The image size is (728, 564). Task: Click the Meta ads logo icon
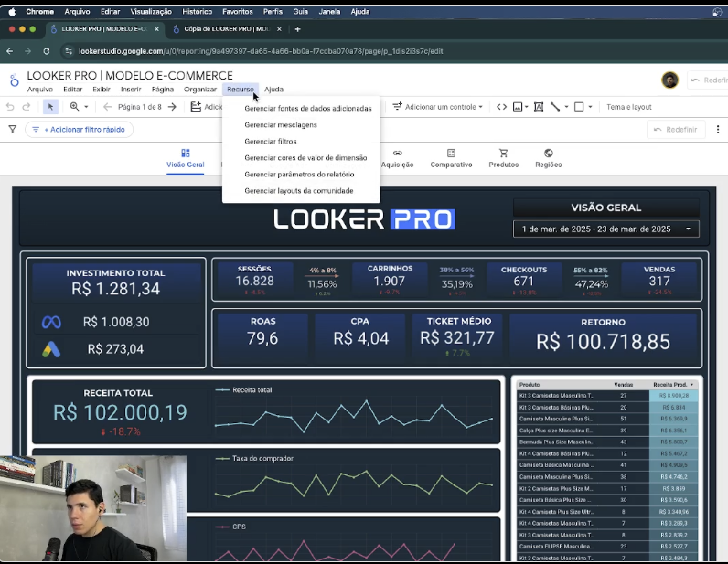(x=51, y=322)
